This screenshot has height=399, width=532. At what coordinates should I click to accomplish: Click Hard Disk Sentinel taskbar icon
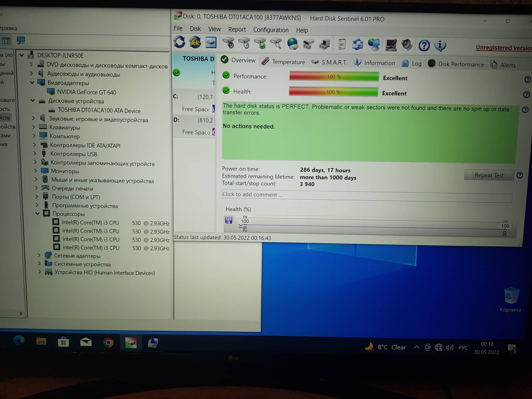[131, 343]
